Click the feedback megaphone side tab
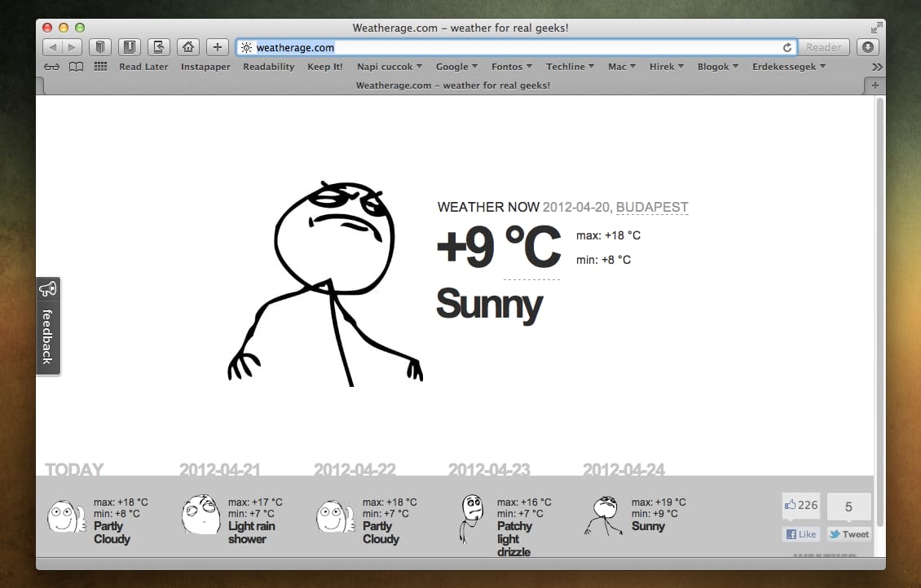 [48, 326]
